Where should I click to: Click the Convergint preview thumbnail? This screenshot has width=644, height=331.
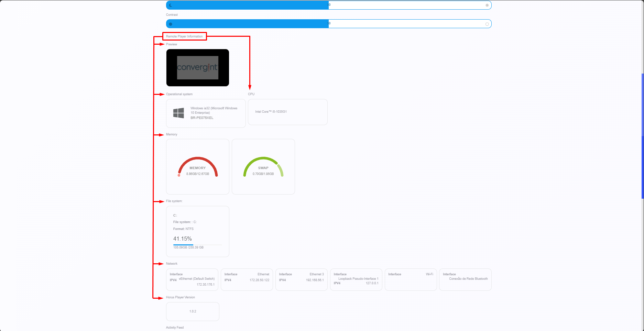click(x=198, y=68)
